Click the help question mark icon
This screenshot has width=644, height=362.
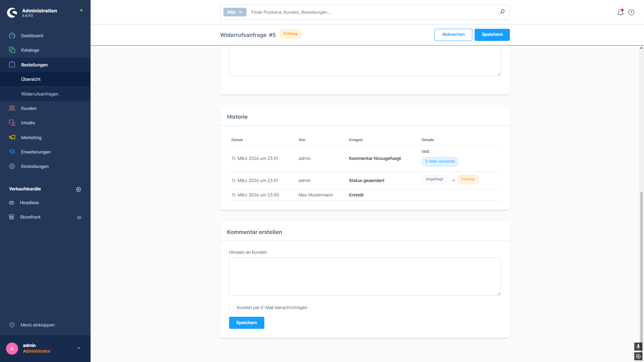tap(631, 12)
